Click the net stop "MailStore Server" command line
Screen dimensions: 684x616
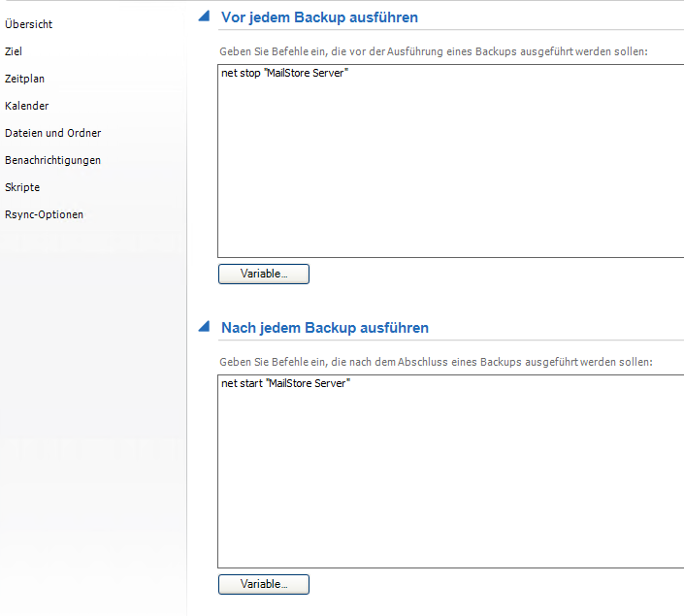[284, 74]
